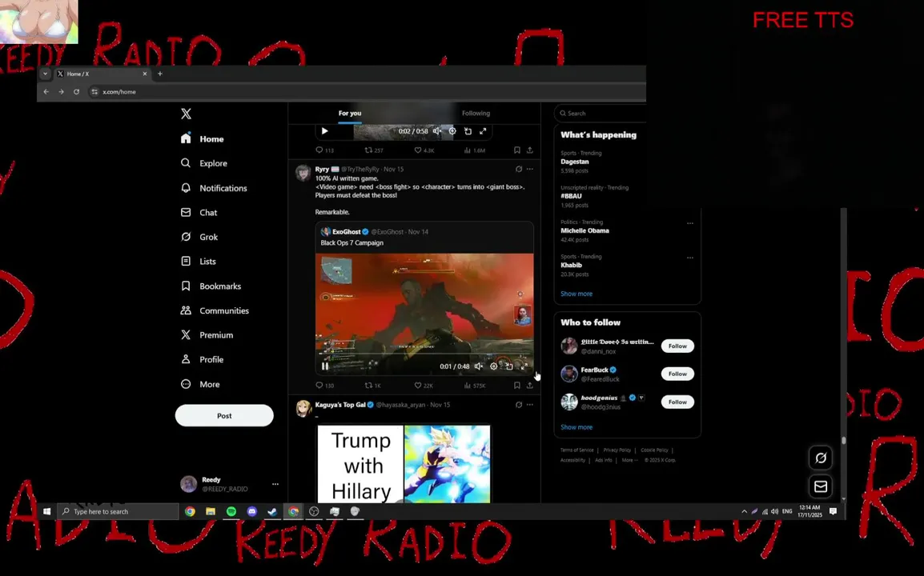View analytics showing 1.6M views
924x576 pixels.
[475, 150]
